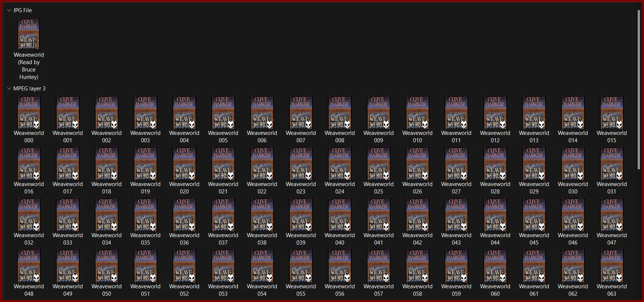
Task: Select the Weaveworld 020 audio file icon
Action: pyautogui.click(x=184, y=163)
